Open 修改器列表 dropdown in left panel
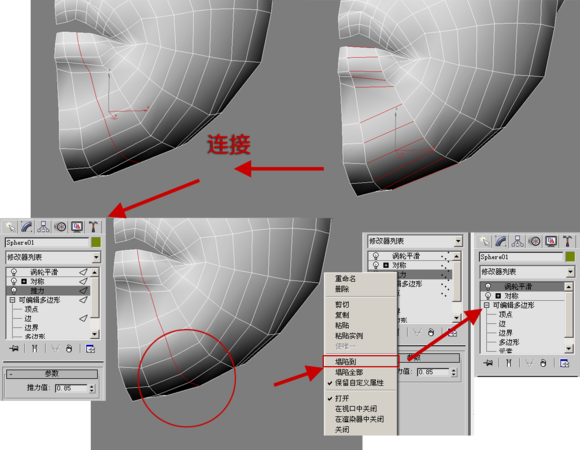Screen dimensions: 580x450 pos(96,257)
